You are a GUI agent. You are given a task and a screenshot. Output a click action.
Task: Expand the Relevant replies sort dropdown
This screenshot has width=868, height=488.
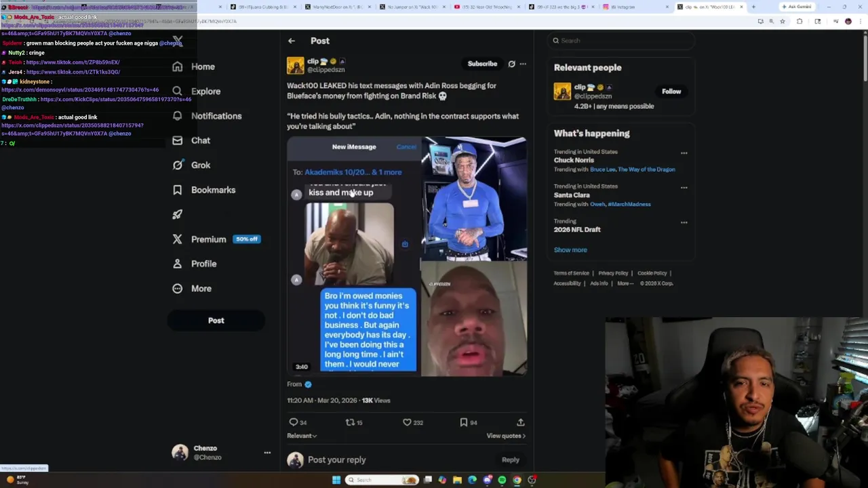click(x=302, y=436)
